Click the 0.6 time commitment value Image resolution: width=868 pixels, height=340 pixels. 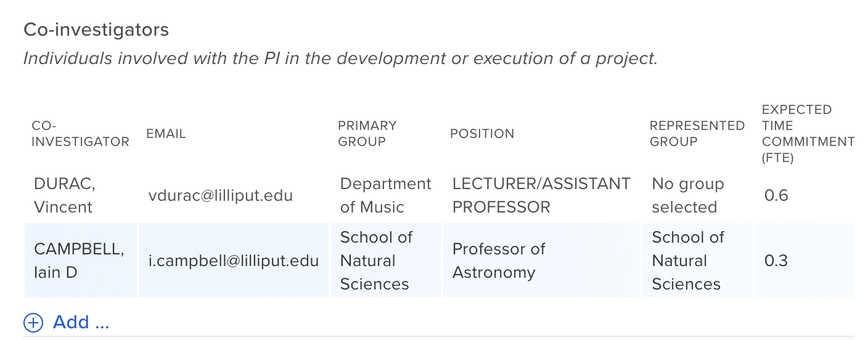tap(776, 195)
